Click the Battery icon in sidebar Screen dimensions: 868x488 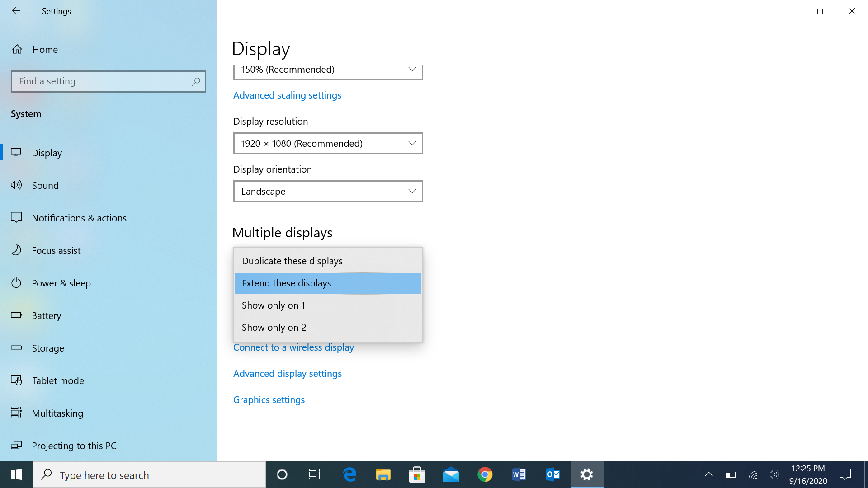(x=16, y=315)
